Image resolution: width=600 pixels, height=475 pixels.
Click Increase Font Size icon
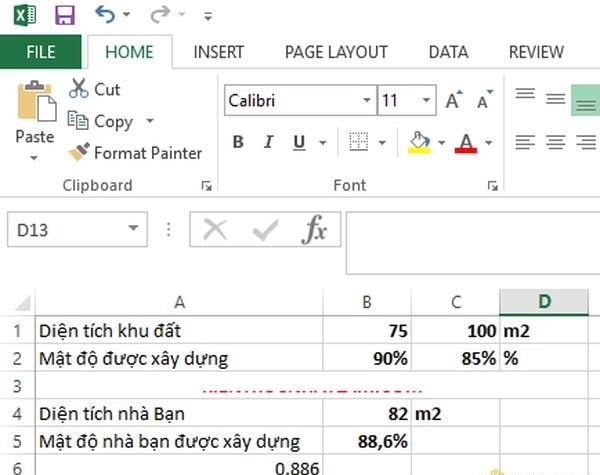tap(454, 101)
